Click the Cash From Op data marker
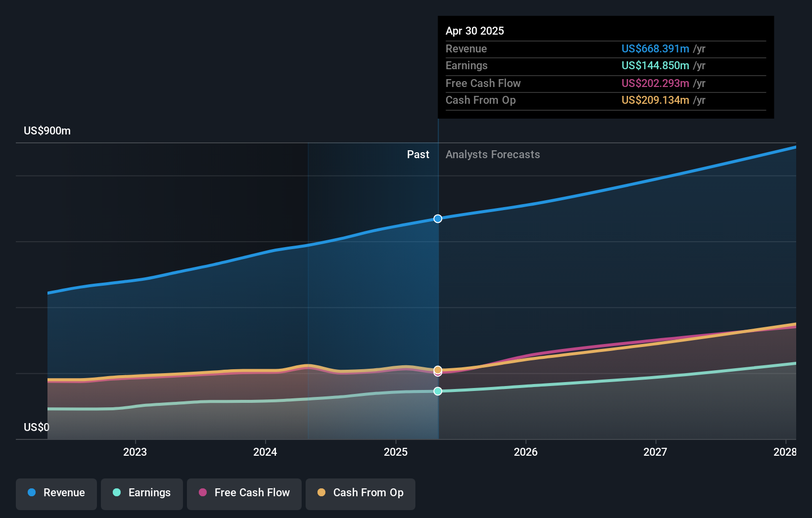Screen dimensions: 812x518 (x=438, y=370)
